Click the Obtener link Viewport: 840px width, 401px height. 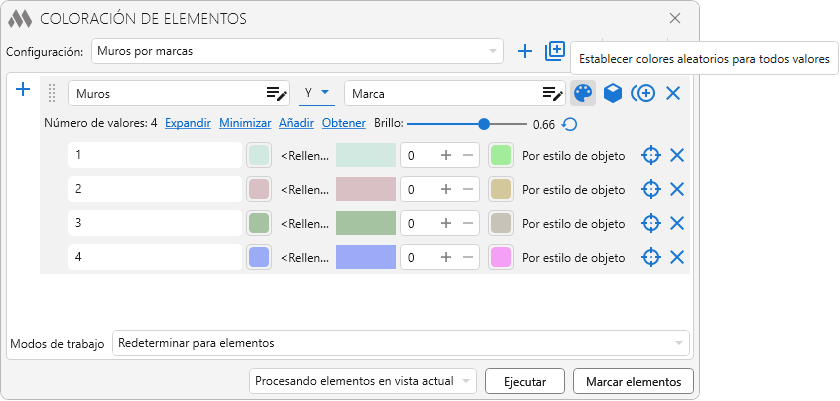click(x=343, y=124)
